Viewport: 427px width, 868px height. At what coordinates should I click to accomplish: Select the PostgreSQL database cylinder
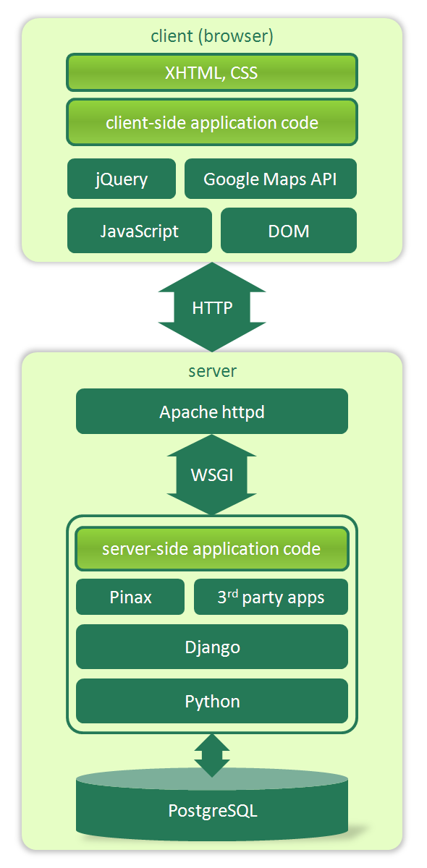pos(212,806)
